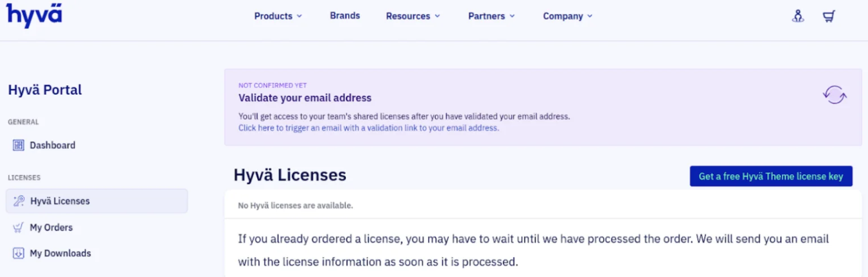Select Hyvä Licenses sidebar item

[97, 201]
